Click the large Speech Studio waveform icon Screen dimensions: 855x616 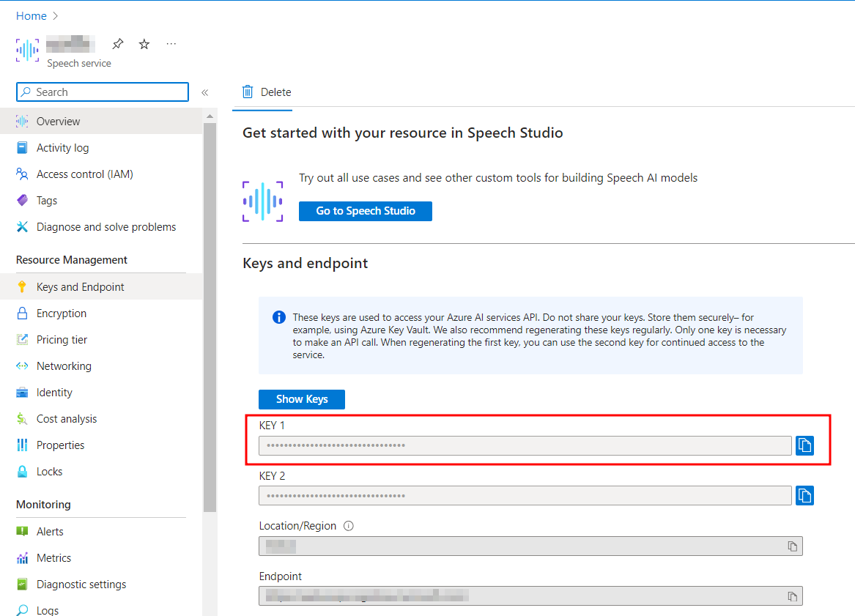coord(263,201)
